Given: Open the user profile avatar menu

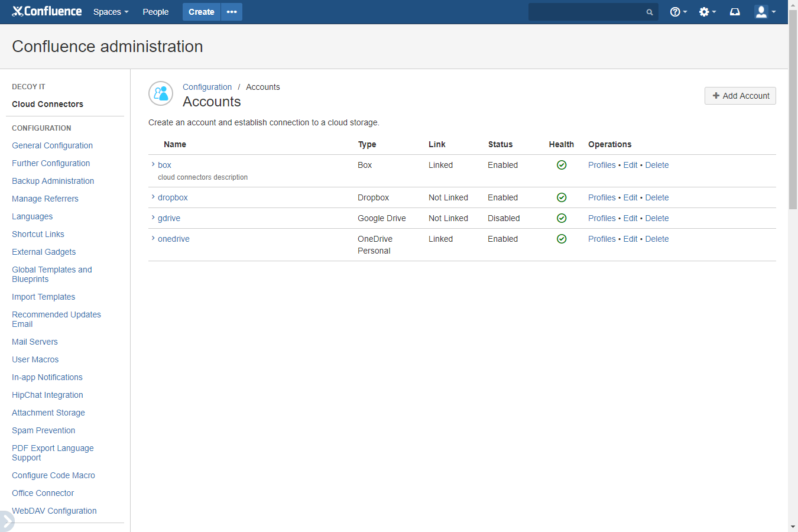Looking at the screenshot, I should coord(765,12).
